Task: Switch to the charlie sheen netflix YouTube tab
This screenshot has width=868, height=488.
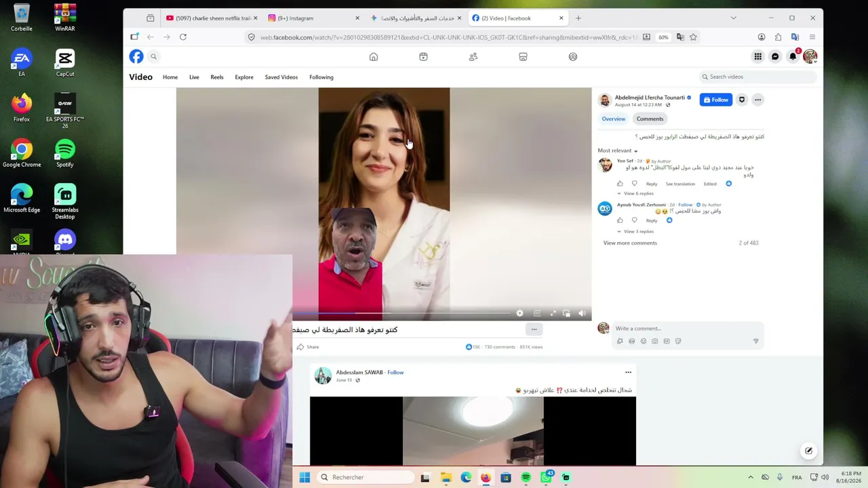Action: [x=212, y=18]
